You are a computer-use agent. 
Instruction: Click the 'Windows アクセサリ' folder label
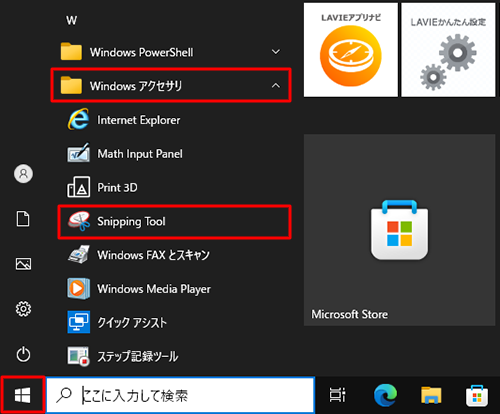tap(136, 86)
